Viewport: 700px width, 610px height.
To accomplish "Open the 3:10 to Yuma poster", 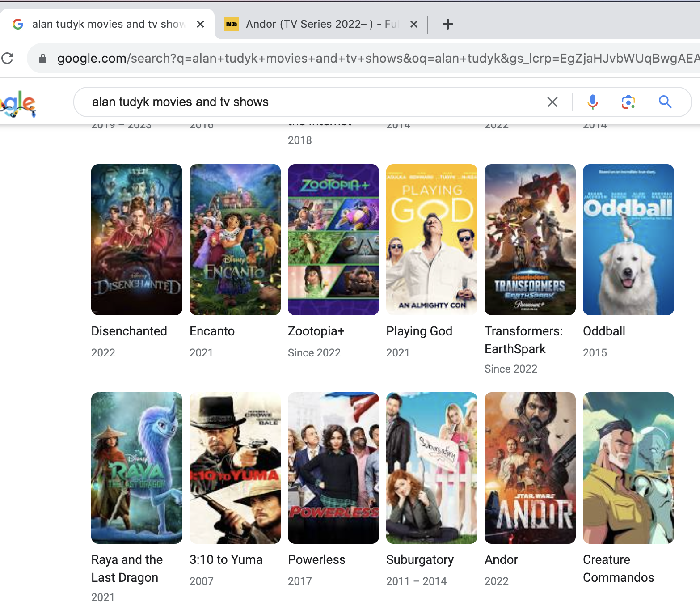I will pos(235,468).
